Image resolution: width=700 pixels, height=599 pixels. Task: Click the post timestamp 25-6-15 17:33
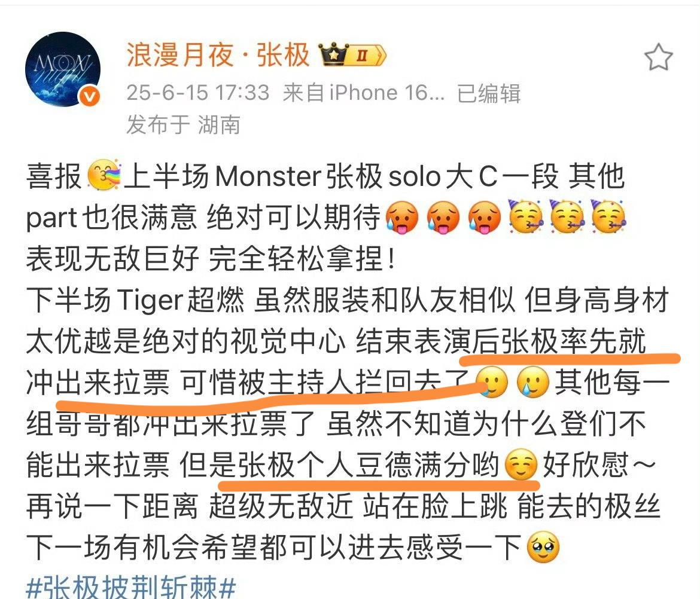click(x=198, y=93)
